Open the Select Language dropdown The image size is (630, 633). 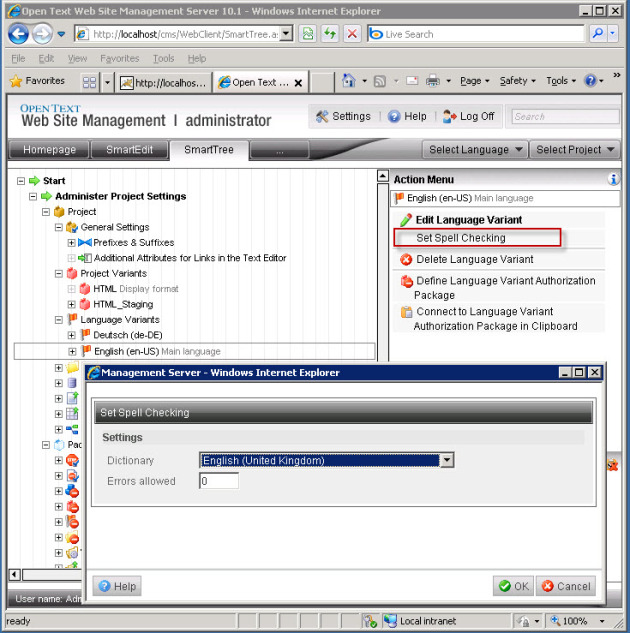point(475,149)
